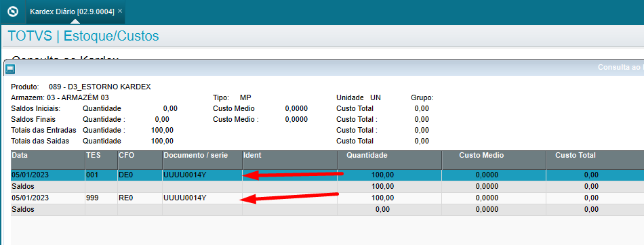Select quantity 100,00 in the DE0 row

pos(389,175)
